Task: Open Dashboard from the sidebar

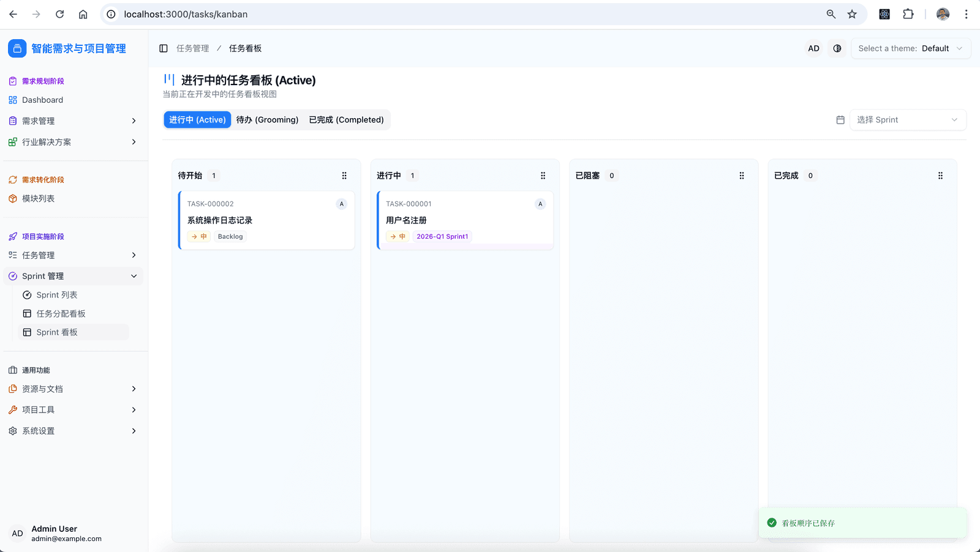Action: click(42, 100)
